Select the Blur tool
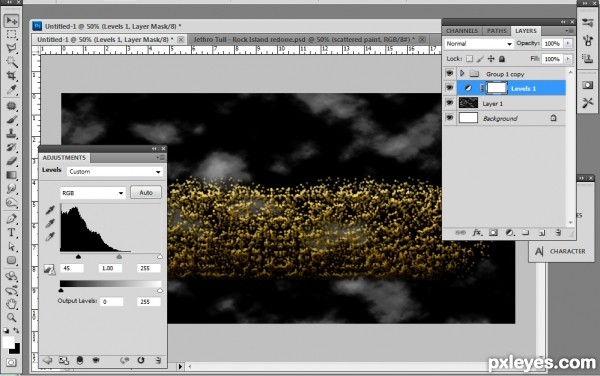Screen dimensions: 600x376 point(11,189)
